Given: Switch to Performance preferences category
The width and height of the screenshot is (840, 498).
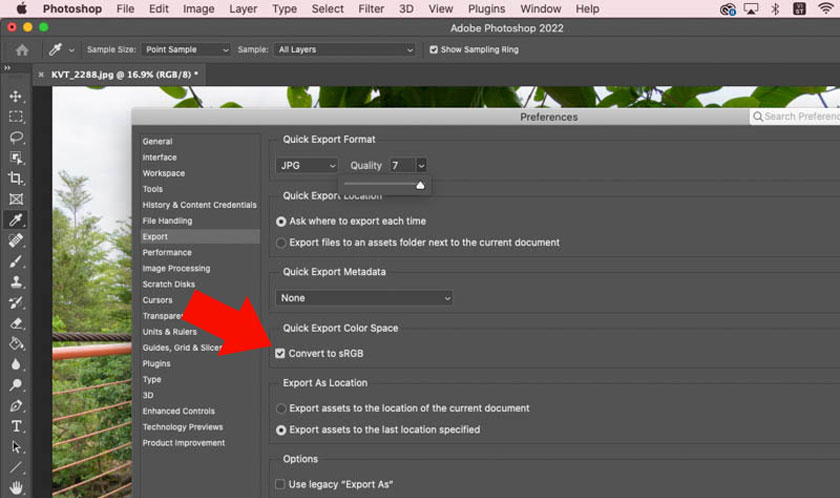Looking at the screenshot, I should (x=168, y=253).
